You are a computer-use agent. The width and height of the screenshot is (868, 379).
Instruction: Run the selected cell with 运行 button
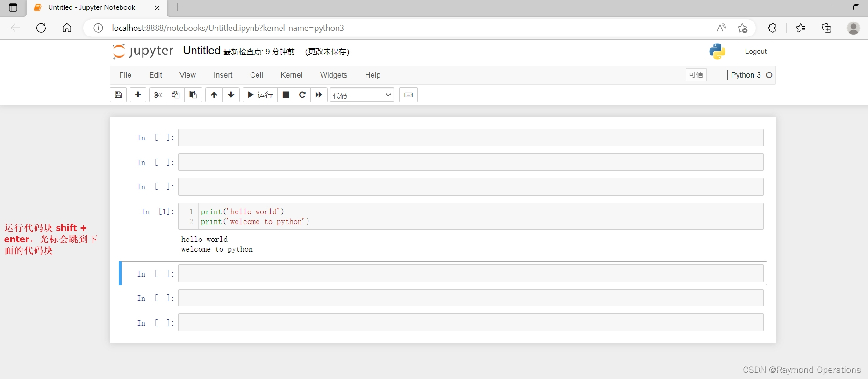260,95
